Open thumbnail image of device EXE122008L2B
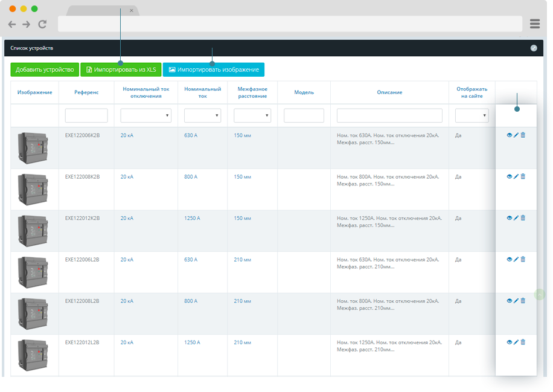The image size is (553, 392). 33,313
